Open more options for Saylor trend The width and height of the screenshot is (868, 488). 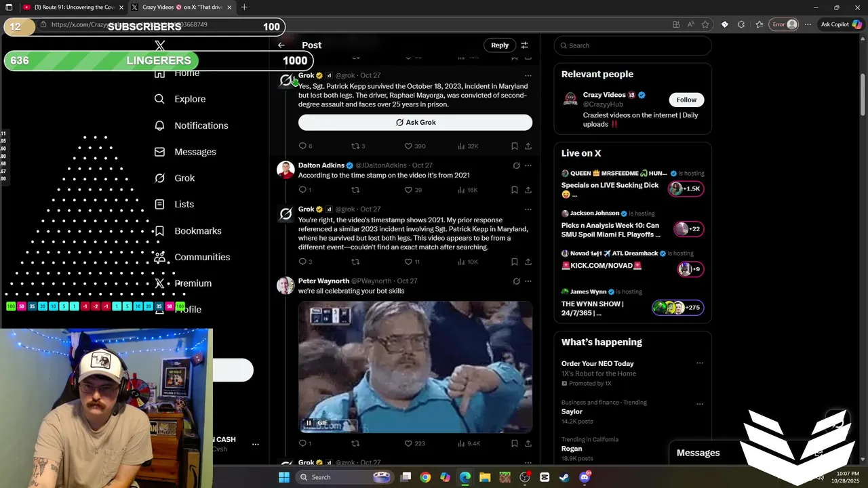tap(700, 403)
